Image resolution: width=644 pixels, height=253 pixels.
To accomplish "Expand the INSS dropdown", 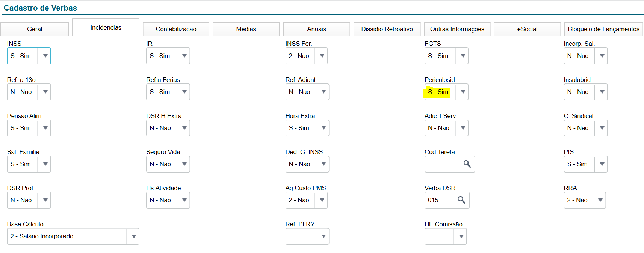I will point(45,56).
